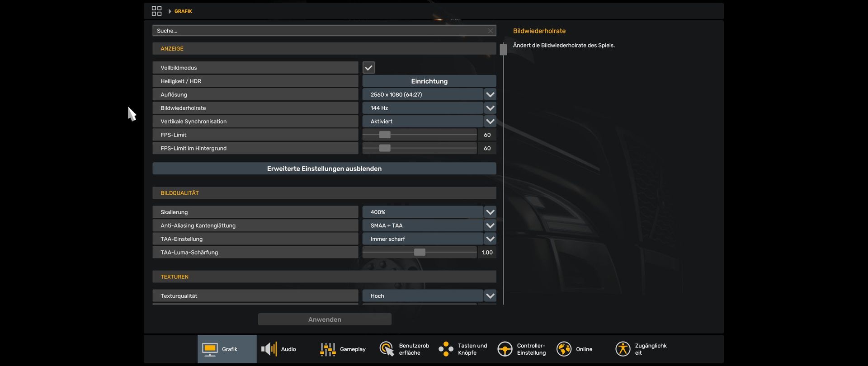
Task: Click Erweiterte Einstellungen ausblenden button
Action: pyautogui.click(x=324, y=169)
